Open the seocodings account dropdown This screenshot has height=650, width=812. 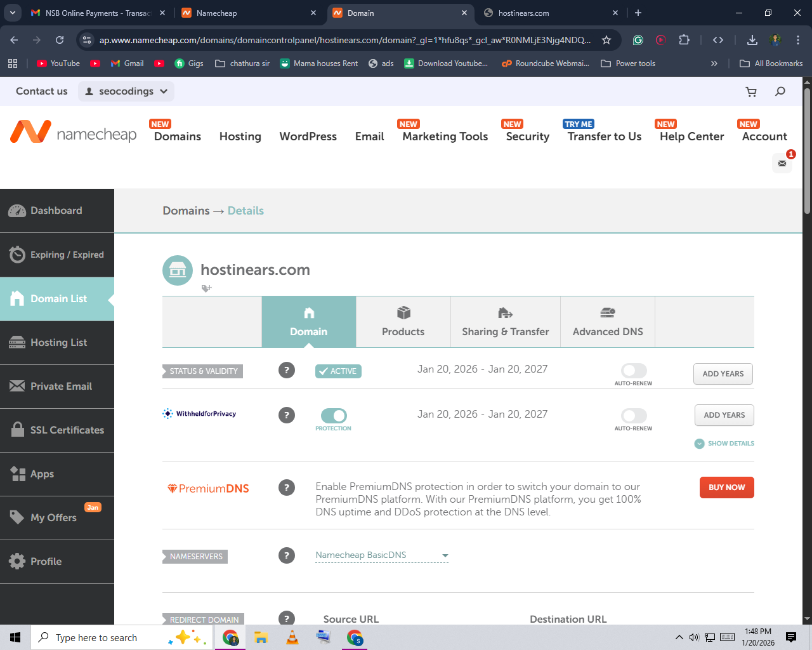pyautogui.click(x=126, y=91)
